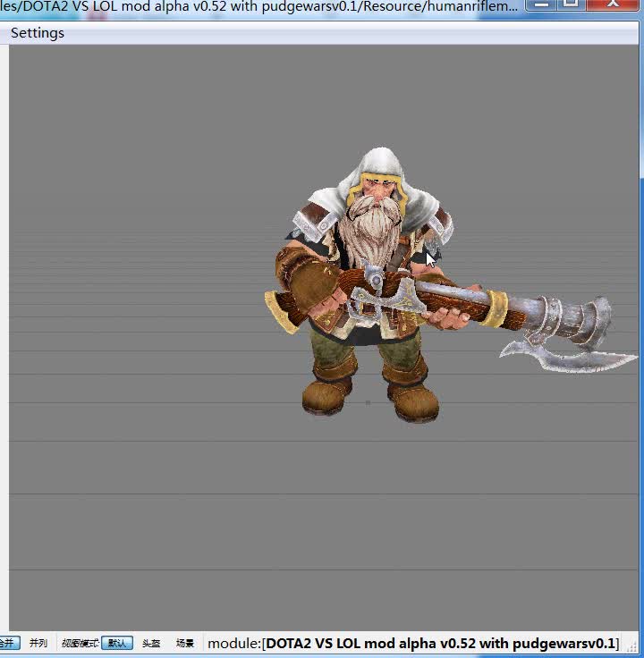Close the model viewer window

(x=613, y=4)
